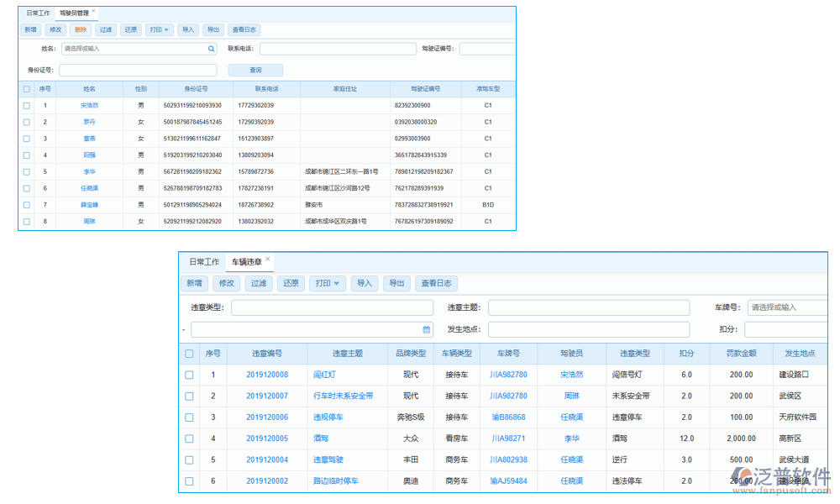Click the 违章主题 input field
This screenshot has width=840, height=504.
(x=588, y=307)
